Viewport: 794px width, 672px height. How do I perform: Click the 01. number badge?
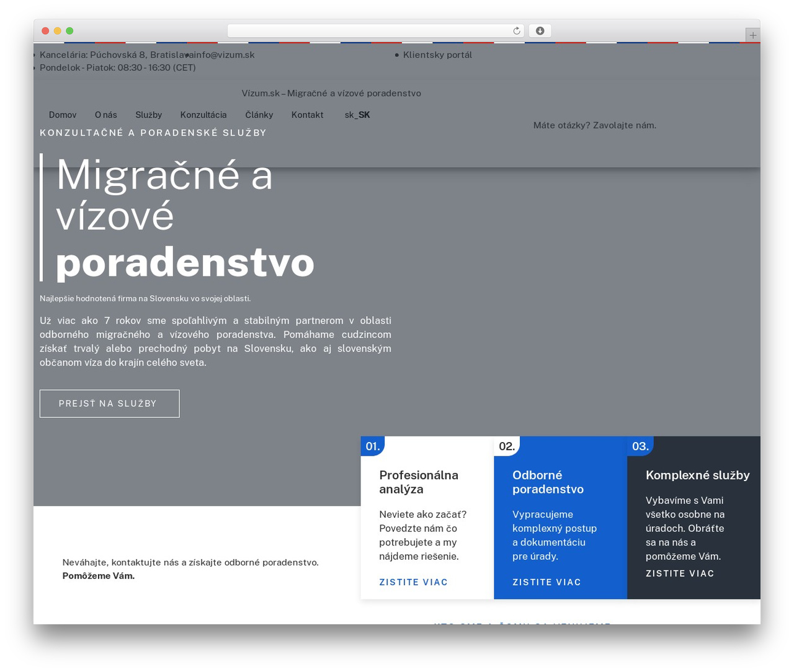coord(373,446)
